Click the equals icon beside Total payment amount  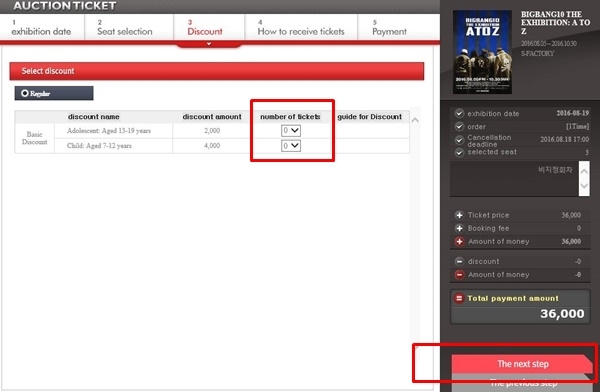458,298
